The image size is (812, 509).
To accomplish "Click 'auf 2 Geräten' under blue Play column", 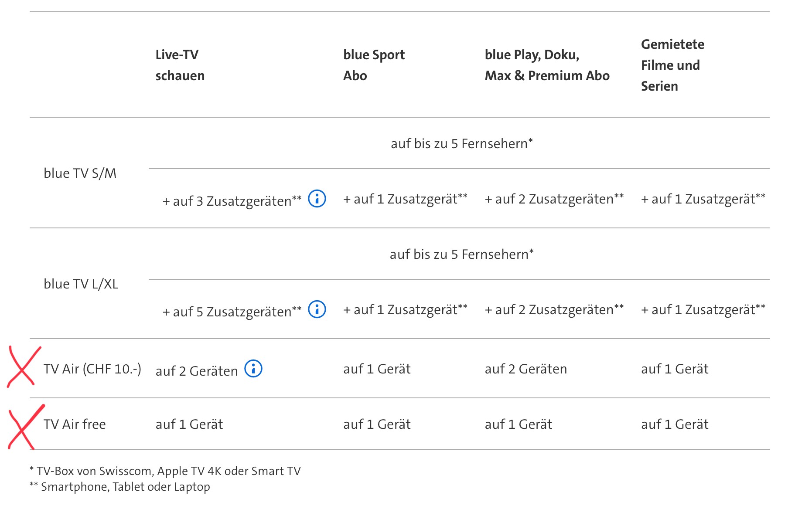I will coord(525,369).
